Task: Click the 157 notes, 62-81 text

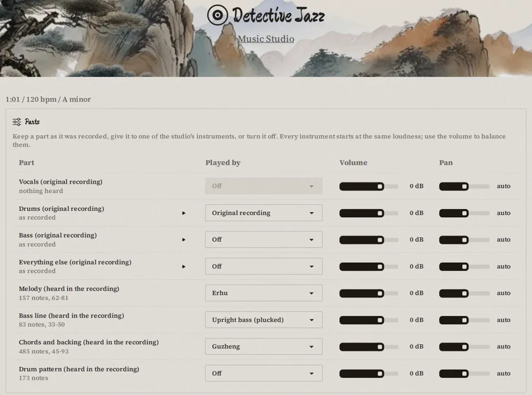Action: 43,298
